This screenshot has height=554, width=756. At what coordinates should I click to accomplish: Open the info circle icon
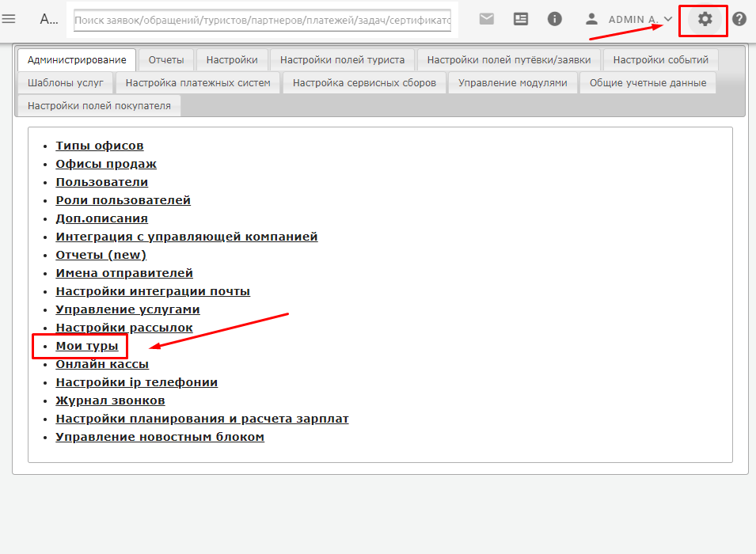coord(554,19)
